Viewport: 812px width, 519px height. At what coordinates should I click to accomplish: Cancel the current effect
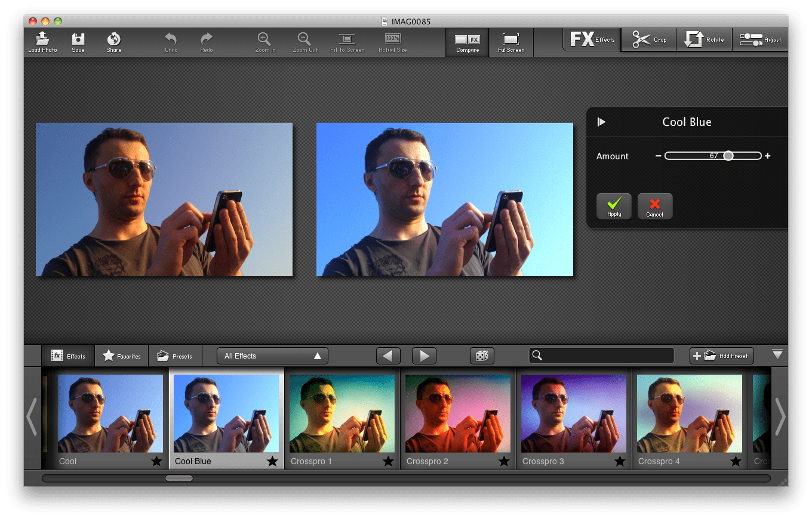coord(655,206)
